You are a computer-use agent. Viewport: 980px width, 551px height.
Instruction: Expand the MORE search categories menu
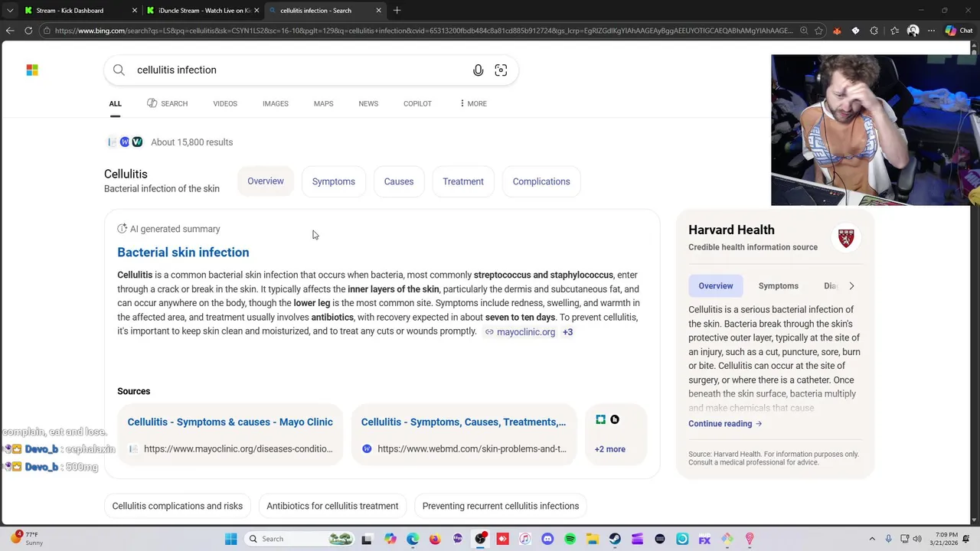pos(473,103)
